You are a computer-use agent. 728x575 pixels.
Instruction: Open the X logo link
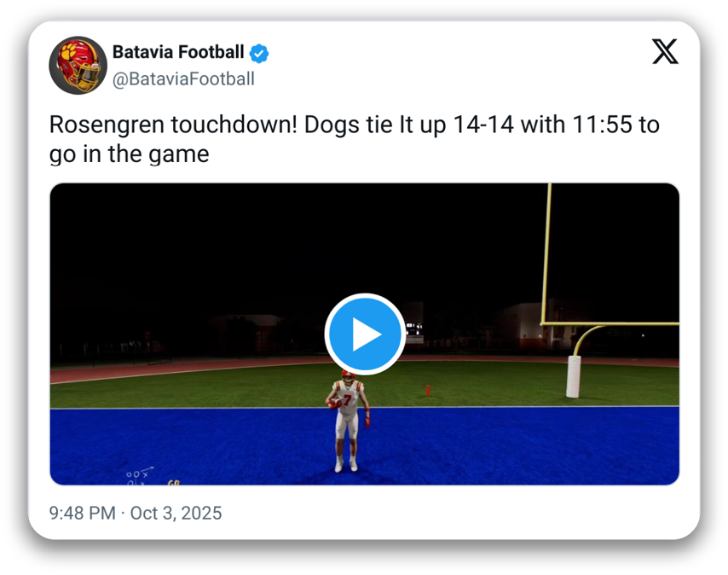click(x=665, y=52)
